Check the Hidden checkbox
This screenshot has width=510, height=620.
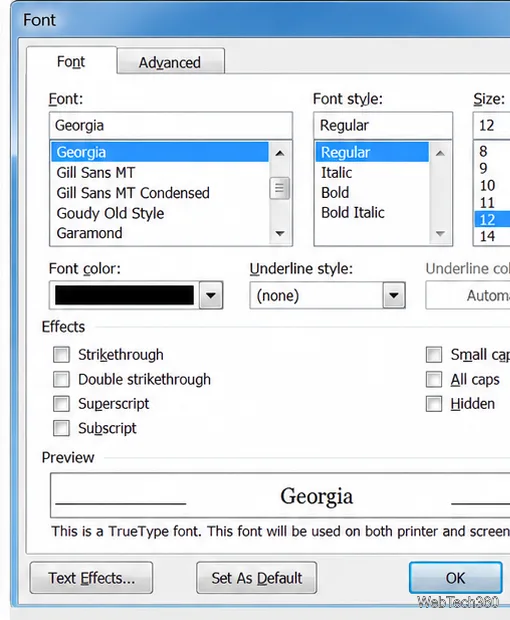coord(434,404)
